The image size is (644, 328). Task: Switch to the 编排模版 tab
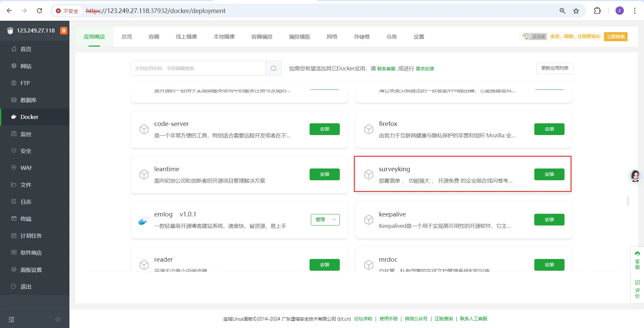click(x=300, y=37)
